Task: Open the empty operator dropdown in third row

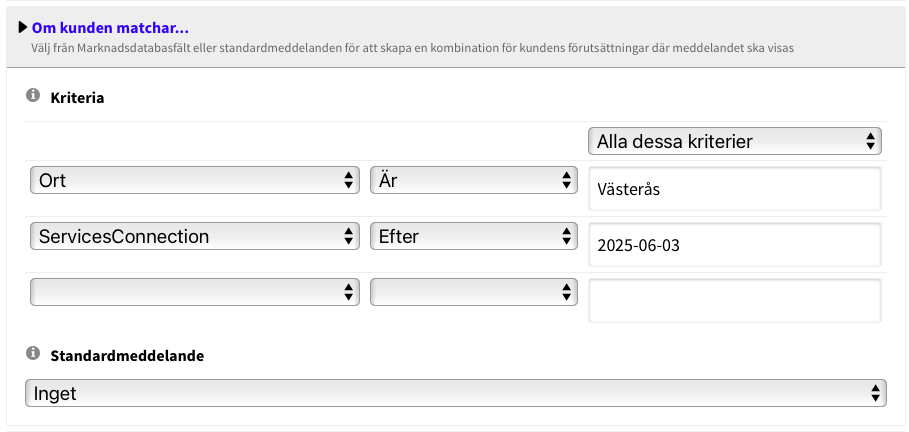Action: (x=474, y=292)
